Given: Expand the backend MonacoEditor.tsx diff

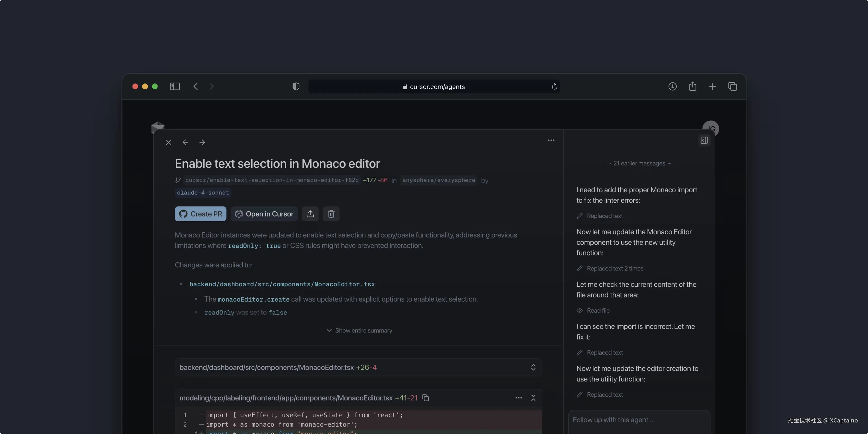Looking at the screenshot, I should [533, 367].
